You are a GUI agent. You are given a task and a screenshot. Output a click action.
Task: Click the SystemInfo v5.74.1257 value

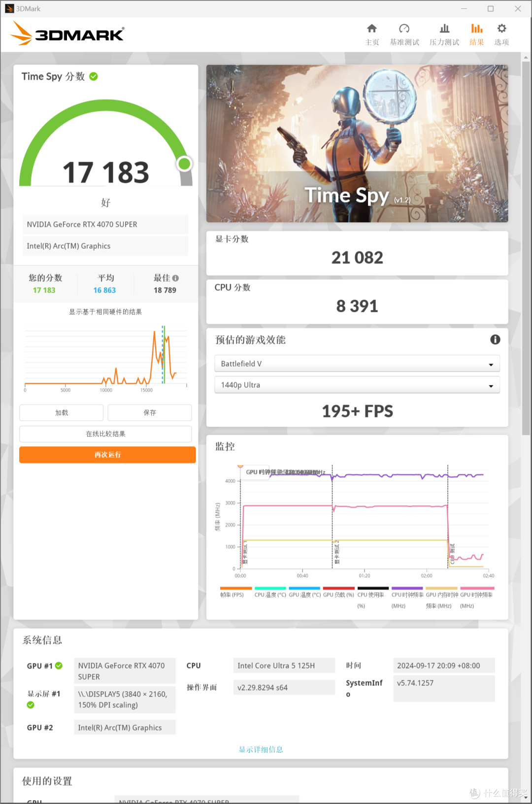(444, 688)
